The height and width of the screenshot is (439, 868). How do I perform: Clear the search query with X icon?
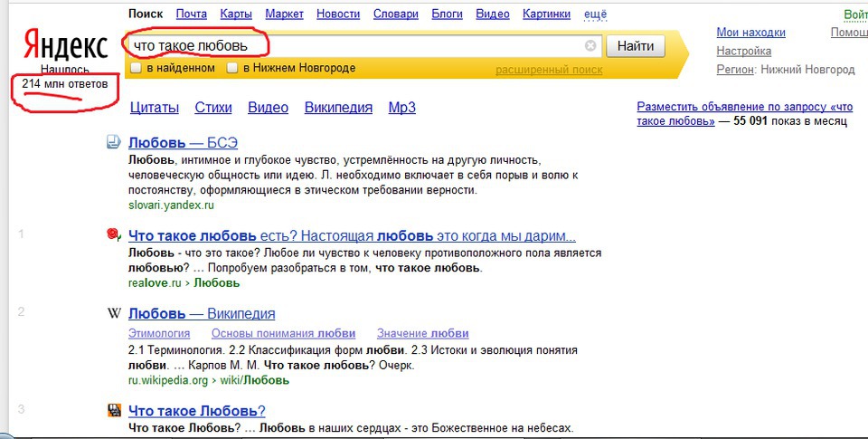coord(590,45)
